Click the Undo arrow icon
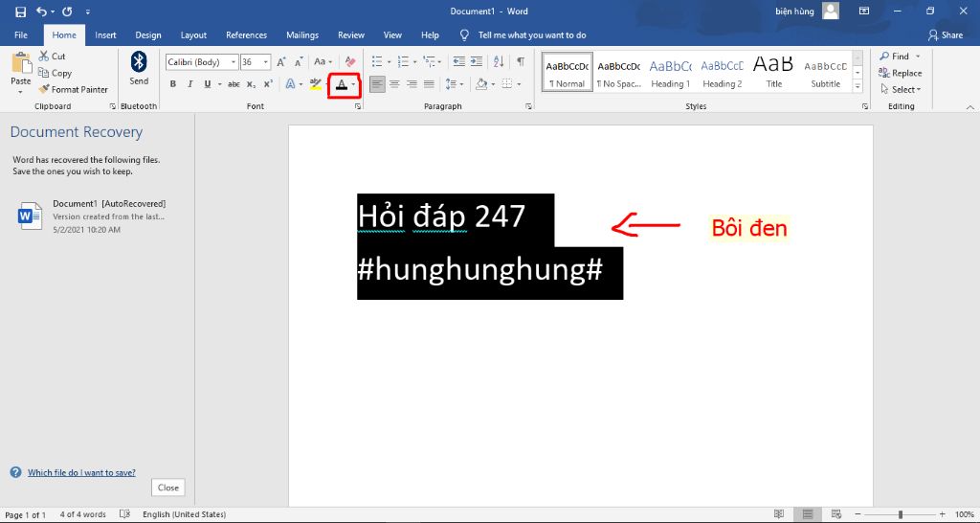Image resolution: width=980 pixels, height=523 pixels. click(x=42, y=11)
